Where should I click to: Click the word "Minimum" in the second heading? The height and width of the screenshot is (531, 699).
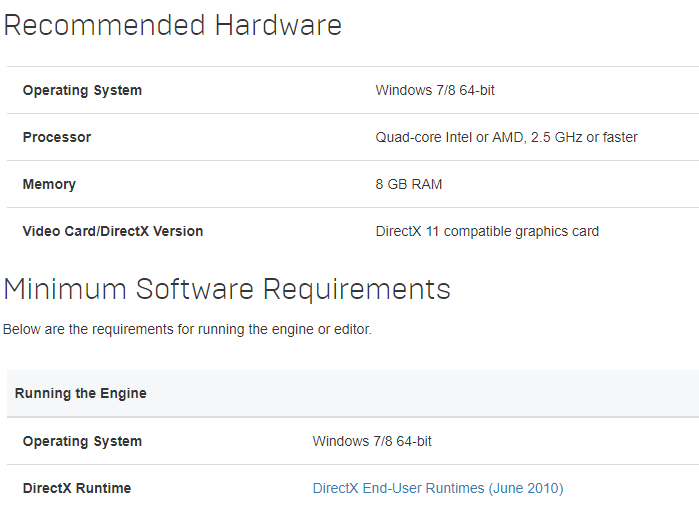coord(65,290)
